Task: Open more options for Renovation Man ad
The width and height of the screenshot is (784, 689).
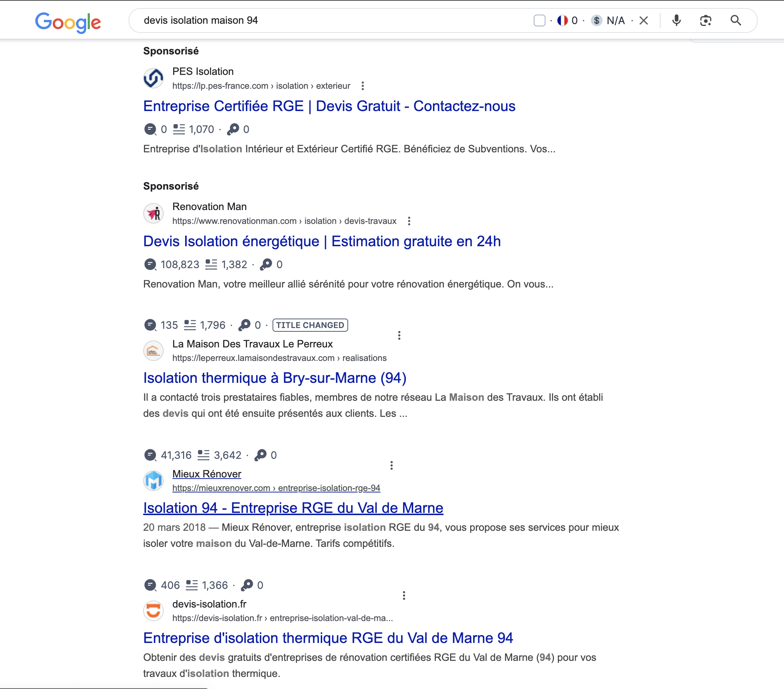Action: coord(409,221)
